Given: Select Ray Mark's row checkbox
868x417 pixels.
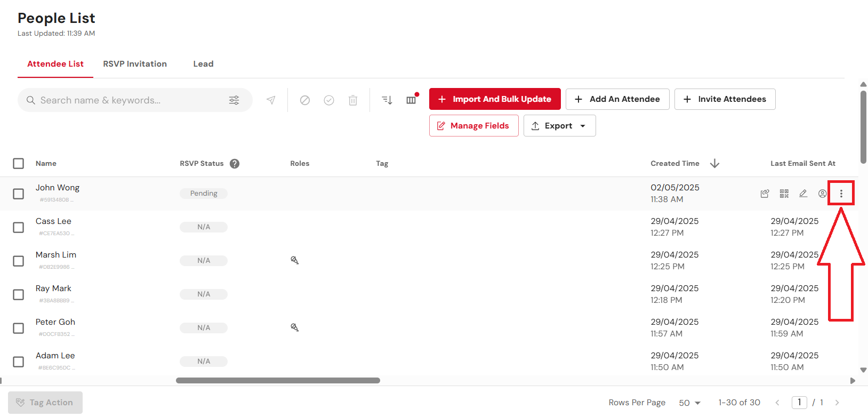Looking at the screenshot, I should click(19, 294).
